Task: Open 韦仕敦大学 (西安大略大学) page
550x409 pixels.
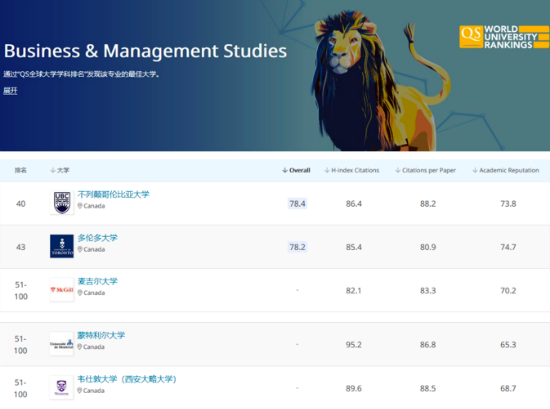Action: (x=127, y=379)
